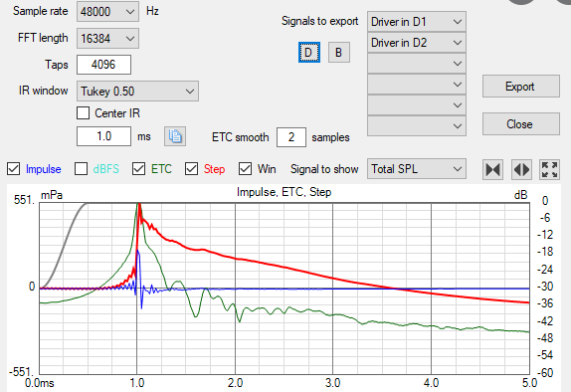Check the Center IR checkbox
This screenshot has width=571, height=392.
[83, 113]
